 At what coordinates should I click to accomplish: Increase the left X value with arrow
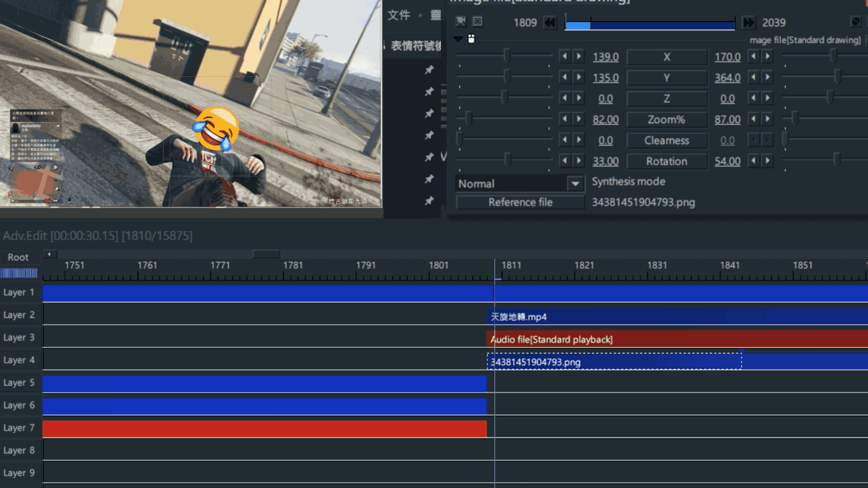578,57
